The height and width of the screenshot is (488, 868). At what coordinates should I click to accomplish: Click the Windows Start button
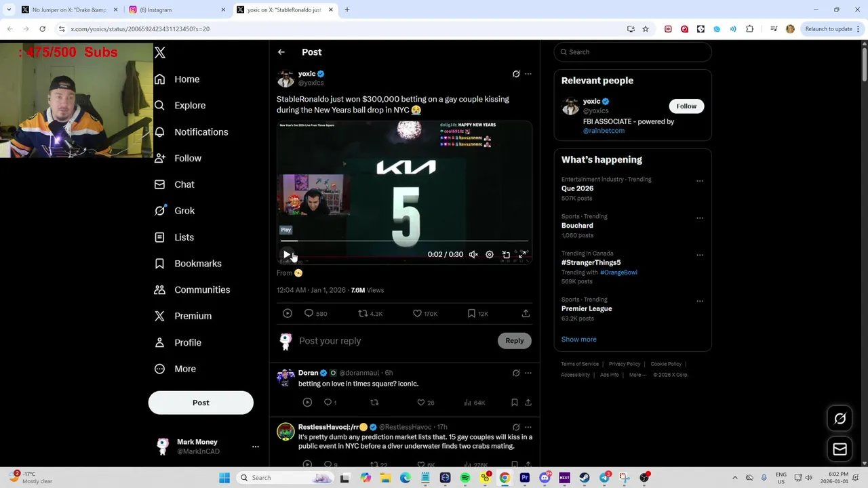(224, 478)
